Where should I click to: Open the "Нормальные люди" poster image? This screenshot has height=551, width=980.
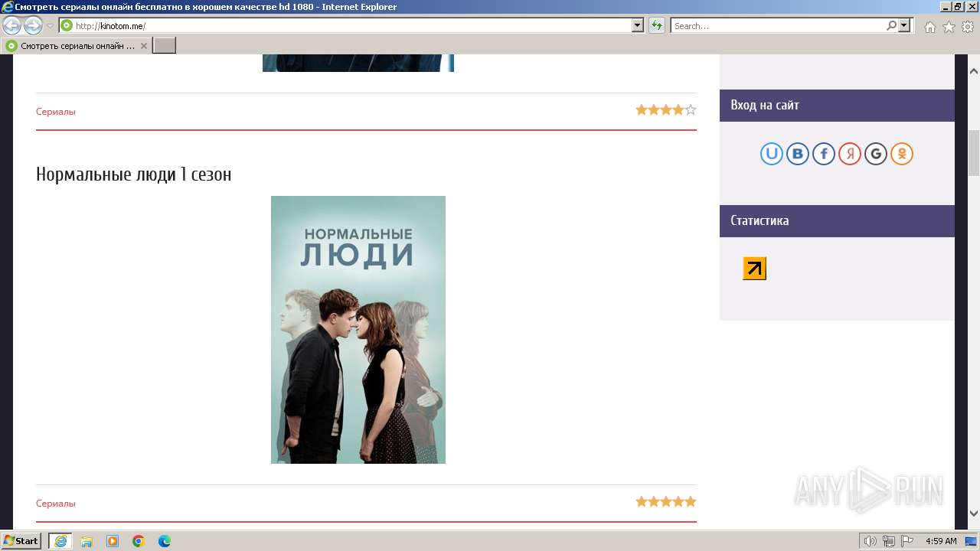point(358,330)
